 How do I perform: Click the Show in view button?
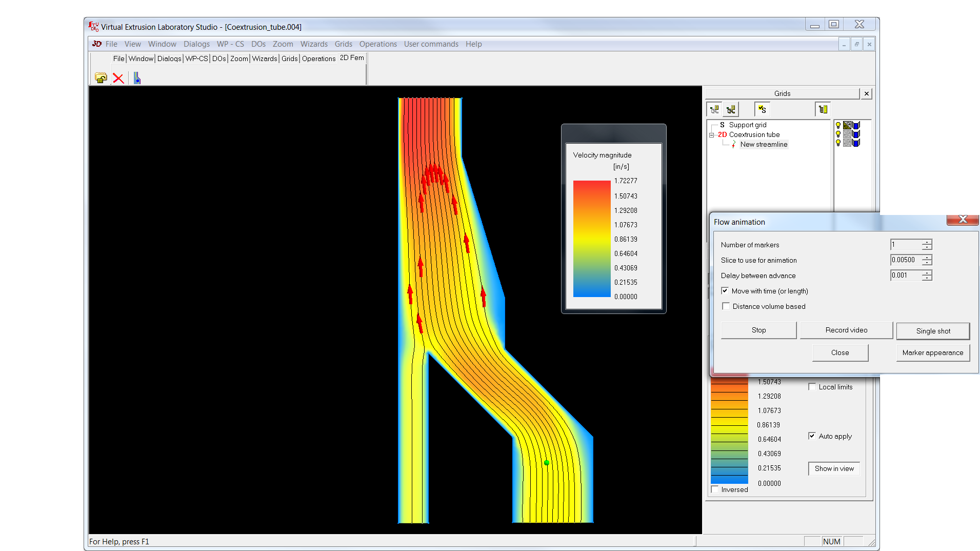coord(834,469)
